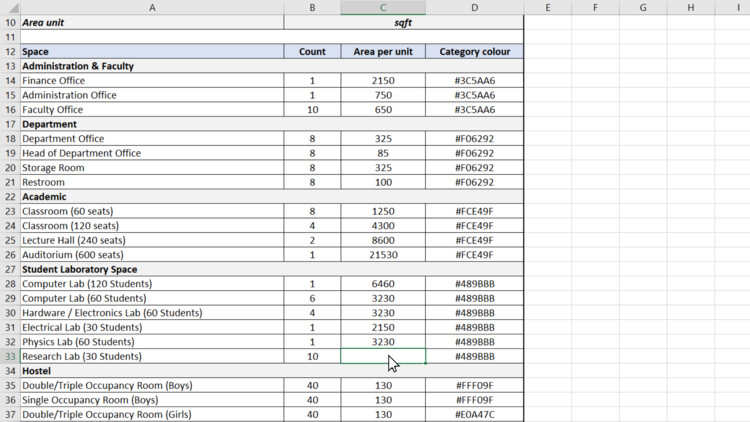Select column A header
Screen dimensions: 750x422
[152, 7]
